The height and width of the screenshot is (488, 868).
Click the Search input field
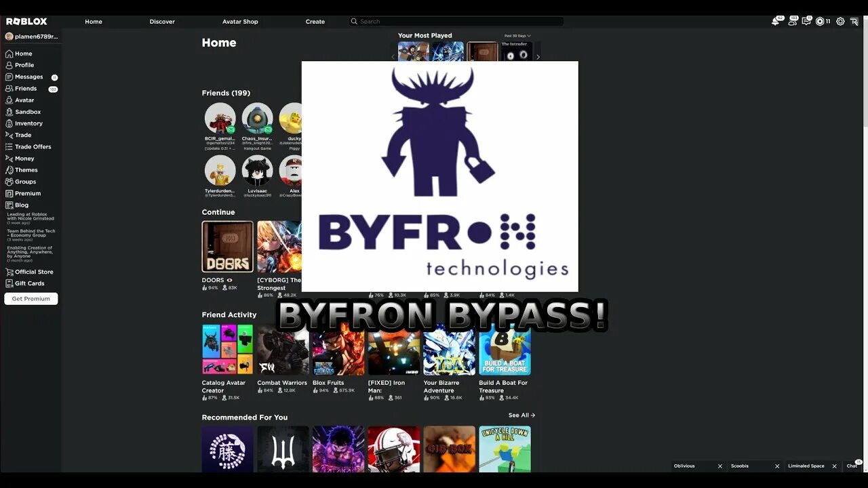(x=456, y=22)
